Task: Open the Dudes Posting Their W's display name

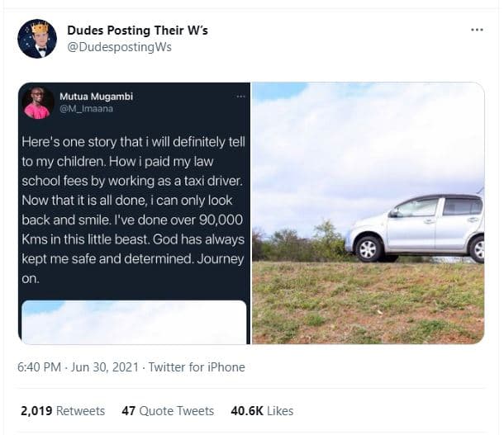Action: 137,31
